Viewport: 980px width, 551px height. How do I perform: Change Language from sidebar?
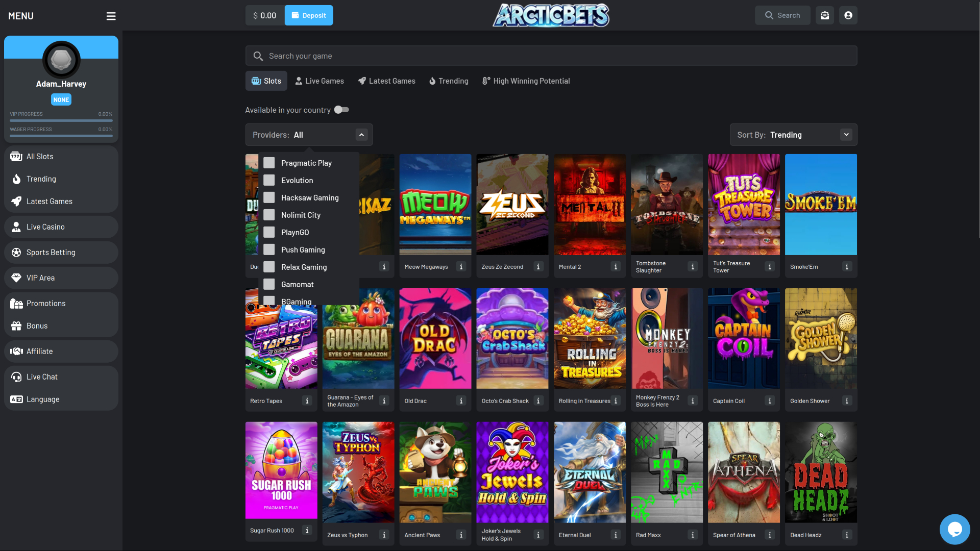coord(61,399)
